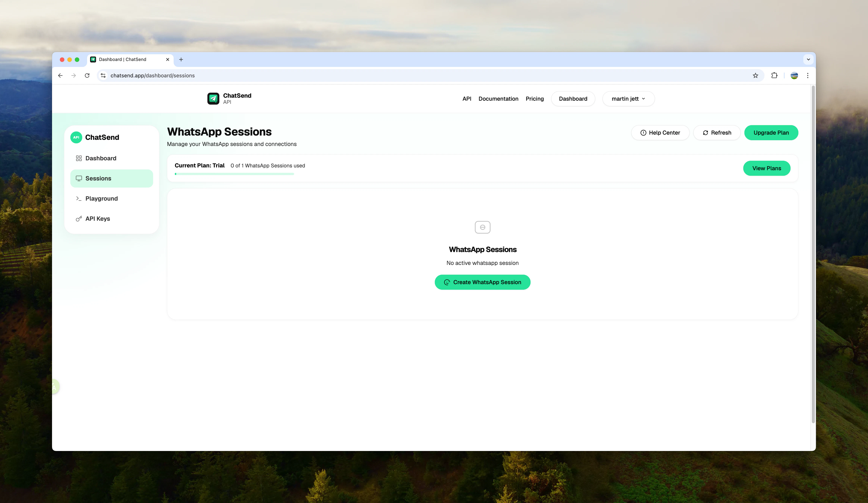The height and width of the screenshot is (503, 868).
Task: Click the browser forward arrow
Action: pos(74,75)
